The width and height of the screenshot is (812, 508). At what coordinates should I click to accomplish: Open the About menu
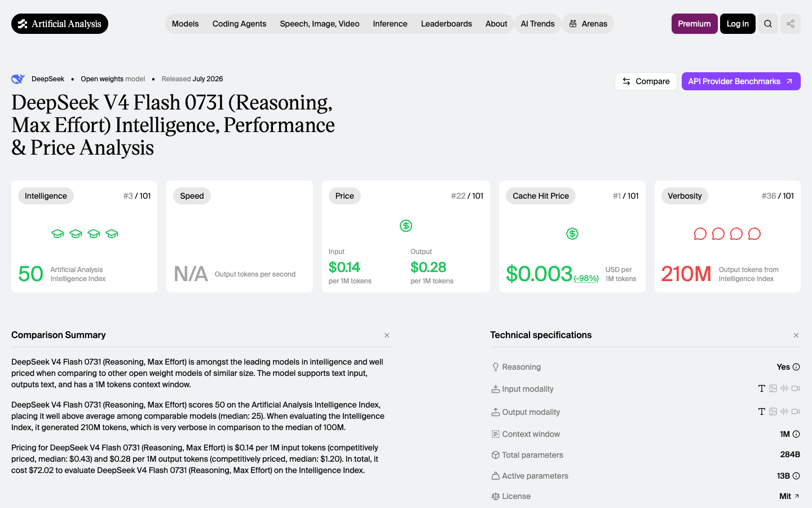click(496, 24)
